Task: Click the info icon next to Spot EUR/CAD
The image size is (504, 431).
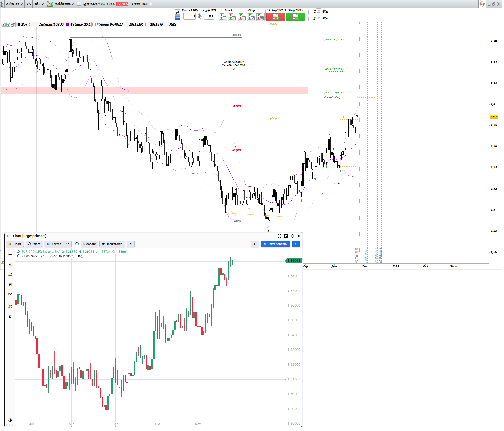Action: [x=79, y=4]
